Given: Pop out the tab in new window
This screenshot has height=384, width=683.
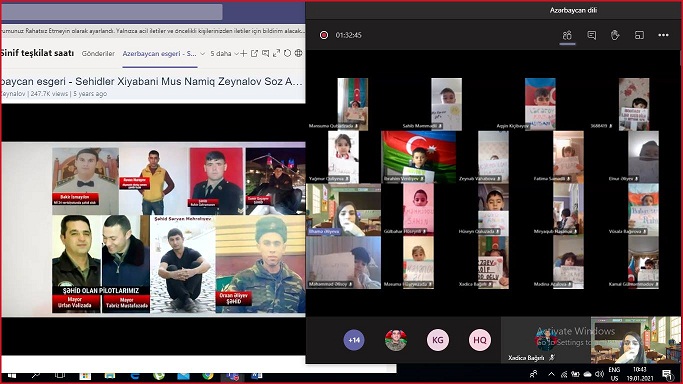Looking at the screenshot, I should point(254,54).
